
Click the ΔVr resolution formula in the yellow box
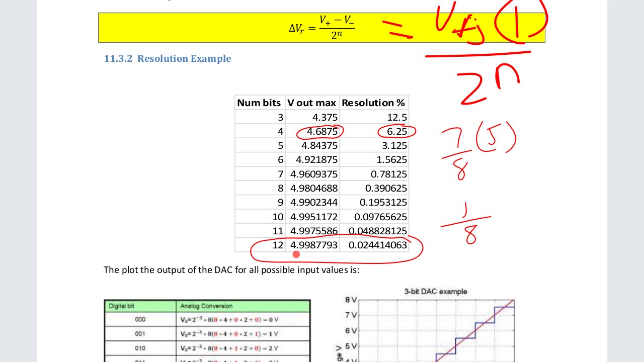tap(322, 28)
